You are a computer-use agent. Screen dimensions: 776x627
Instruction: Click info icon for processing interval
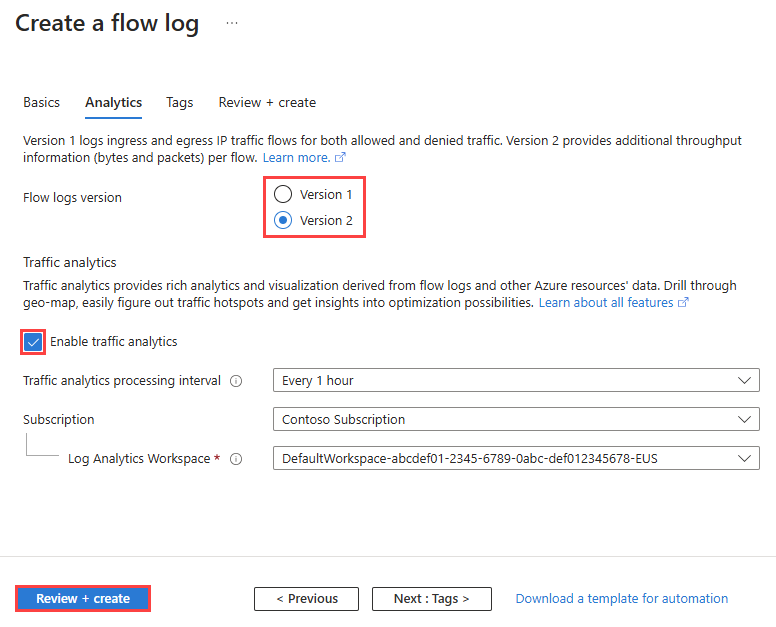236,381
